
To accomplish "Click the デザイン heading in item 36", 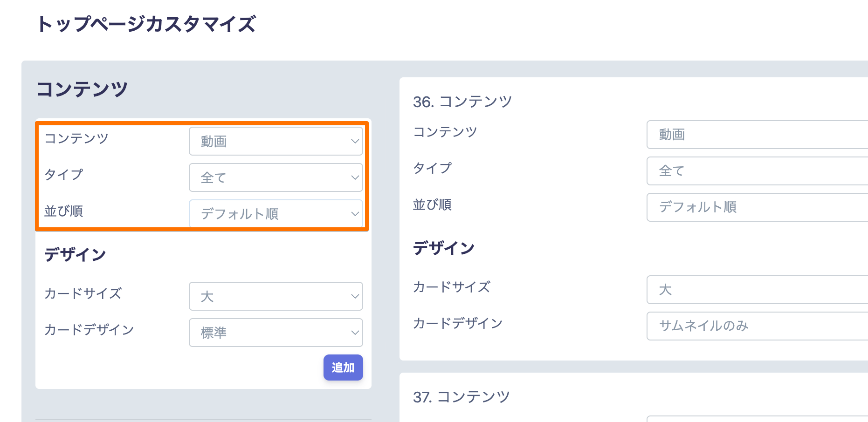I will coord(444,248).
